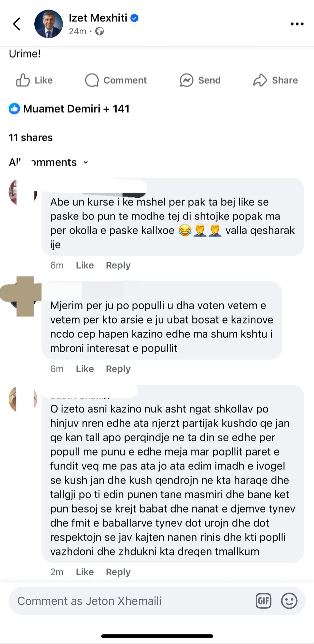Reply to the first comment with emojis
Screen dimensions: 314x644
click(118, 265)
